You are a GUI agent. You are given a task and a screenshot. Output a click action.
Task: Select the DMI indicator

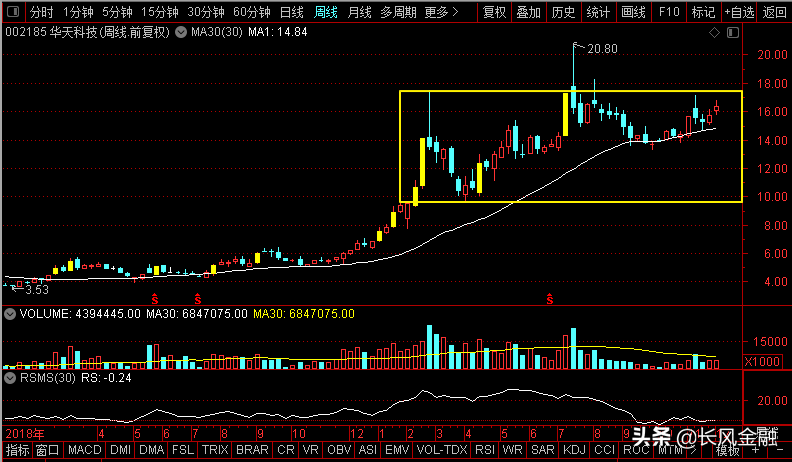point(120,450)
